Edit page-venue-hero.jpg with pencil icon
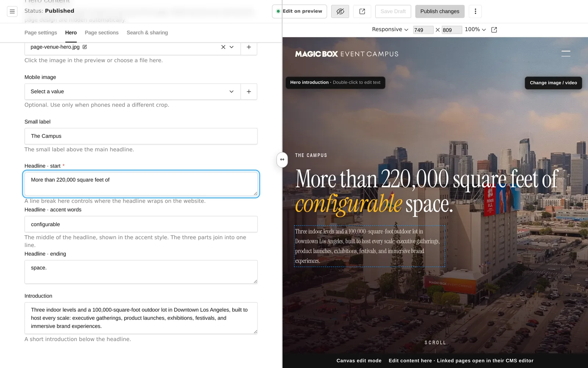Viewport: 588px width, 368px height. [x=85, y=47]
